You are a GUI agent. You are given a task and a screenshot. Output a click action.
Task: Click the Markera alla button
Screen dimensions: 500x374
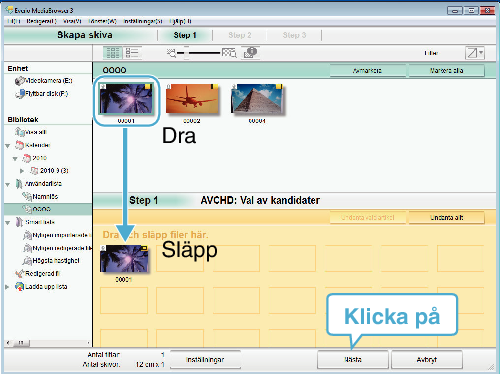pyautogui.click(x=446, y=70)
